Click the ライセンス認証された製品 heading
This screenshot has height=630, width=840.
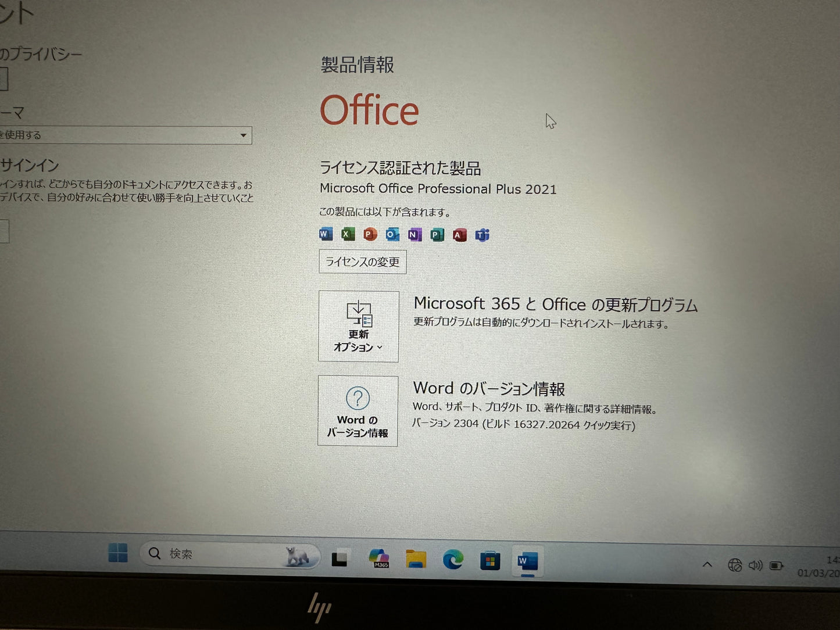pos(401,168)
